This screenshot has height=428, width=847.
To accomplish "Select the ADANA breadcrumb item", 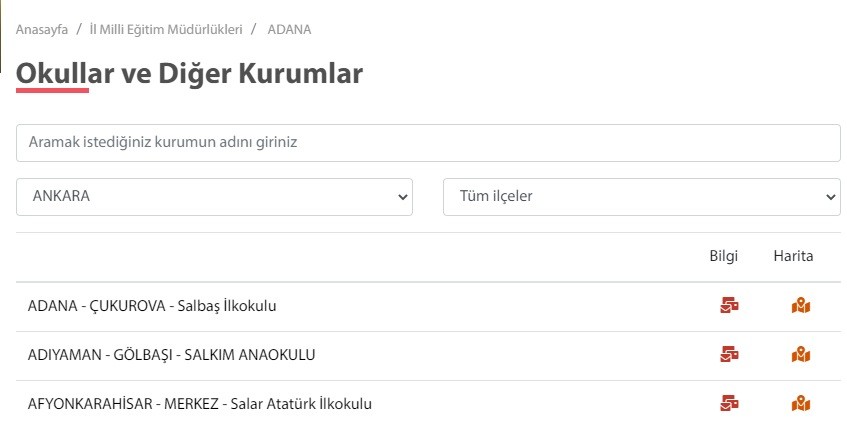I will click(x=289, y=30).
